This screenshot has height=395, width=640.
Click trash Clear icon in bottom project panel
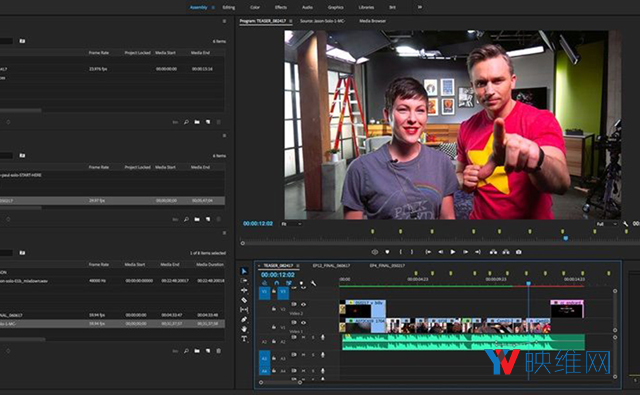click(x=218, y=351)
